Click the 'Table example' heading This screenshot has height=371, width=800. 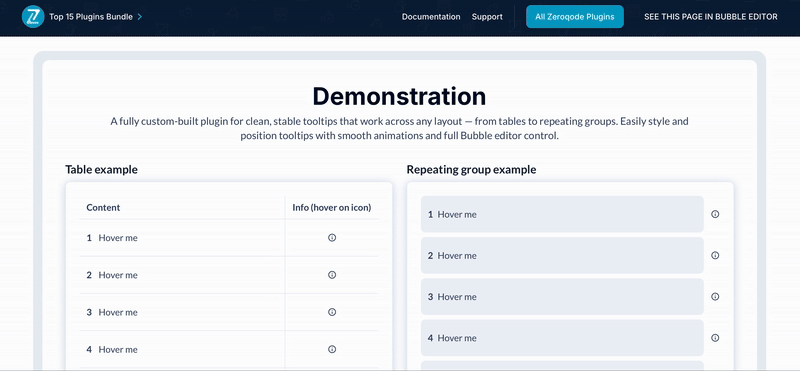102,170
